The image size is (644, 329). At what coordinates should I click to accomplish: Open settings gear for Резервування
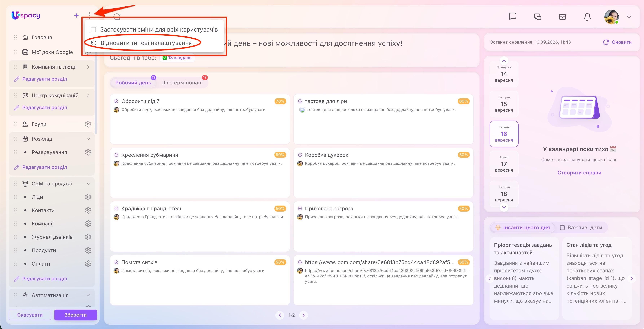[x=88, y=152]
